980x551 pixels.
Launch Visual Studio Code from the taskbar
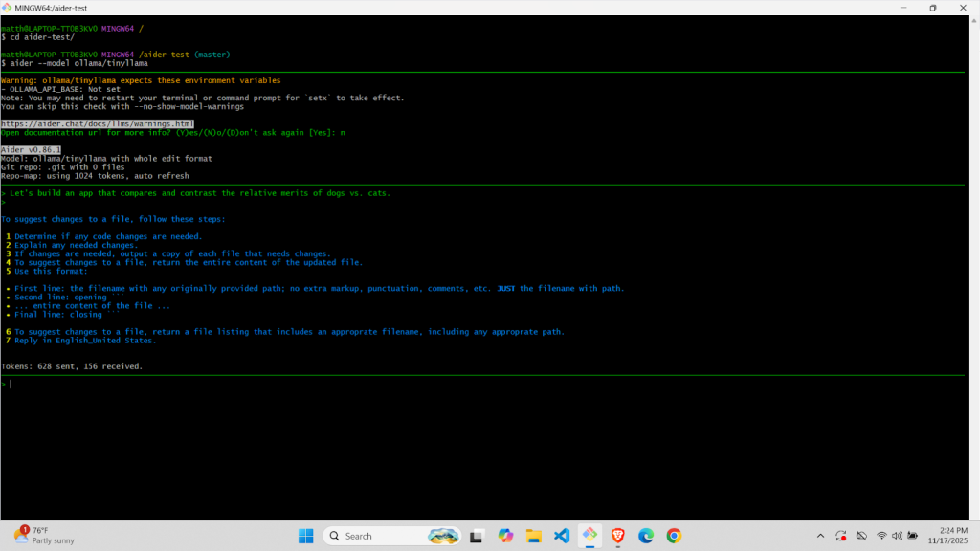(562, 536)
